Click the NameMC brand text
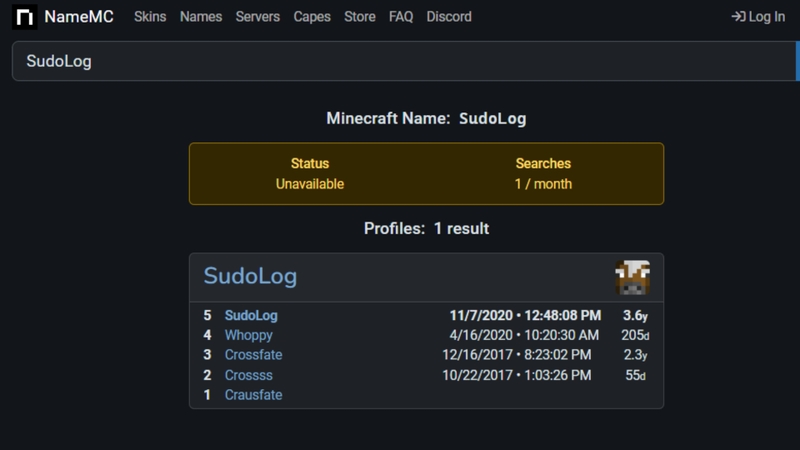 pyautogui.click(x=79, y=17)
